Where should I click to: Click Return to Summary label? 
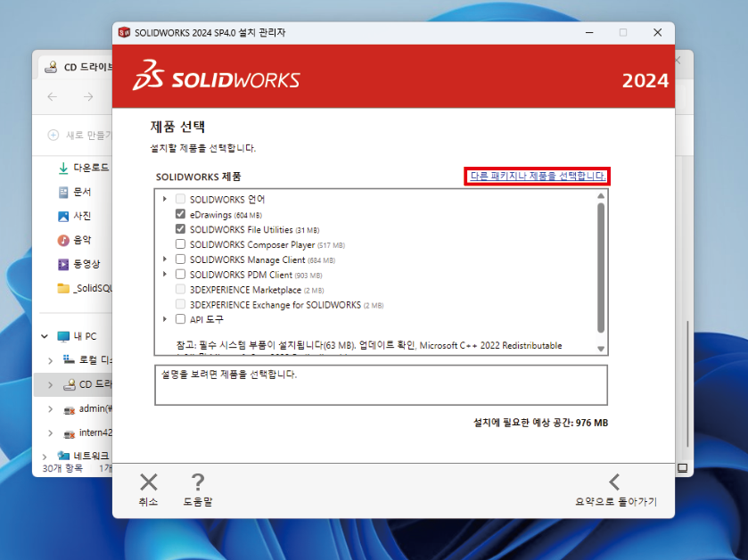(616, 501)
